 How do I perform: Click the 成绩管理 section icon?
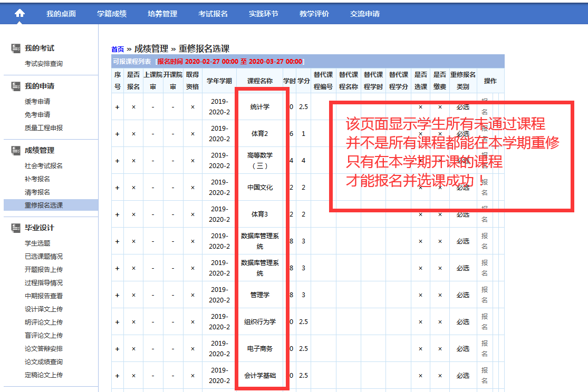16,151
